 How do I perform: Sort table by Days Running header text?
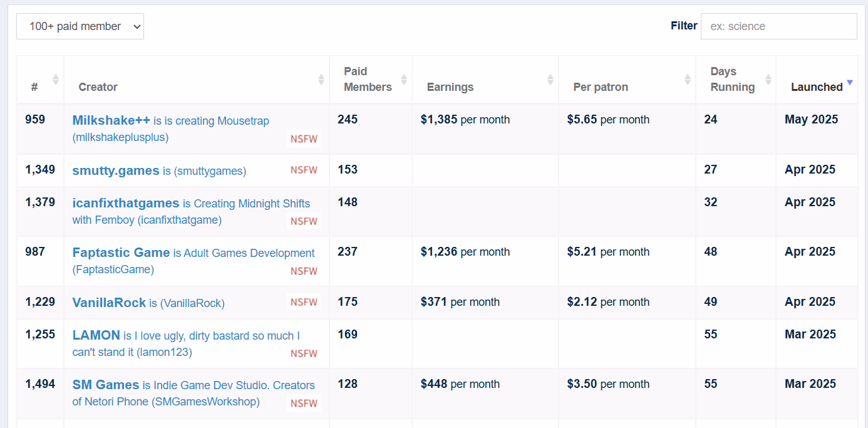pos(732,80)
